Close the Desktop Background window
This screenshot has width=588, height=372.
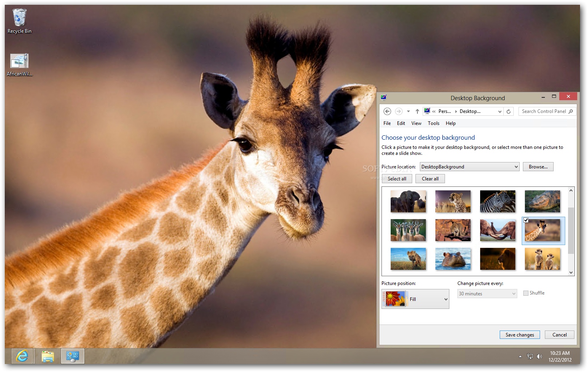(568, 96)
